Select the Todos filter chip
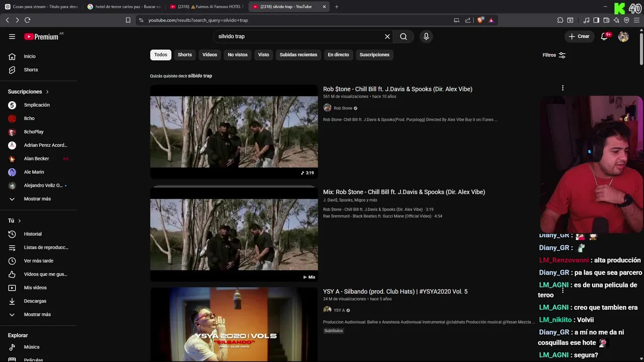Image resolution: width=644 pixels, height=362 pixels. 160,54
